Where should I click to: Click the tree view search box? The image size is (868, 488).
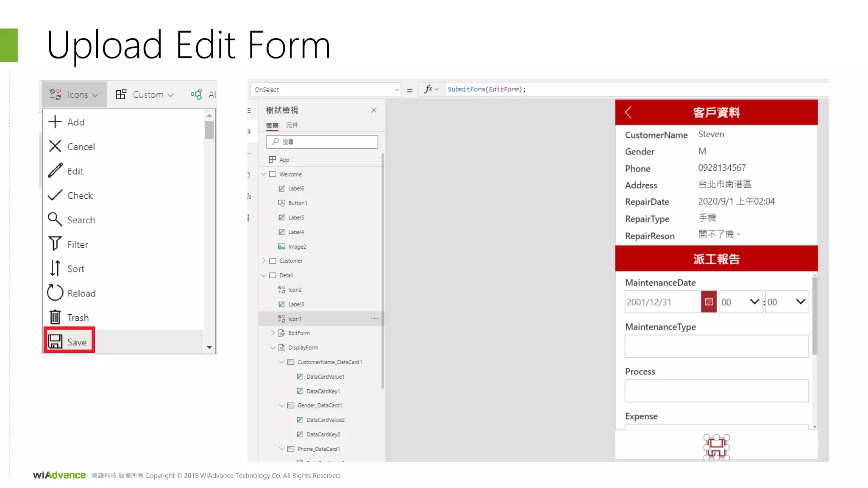[322, 142]
